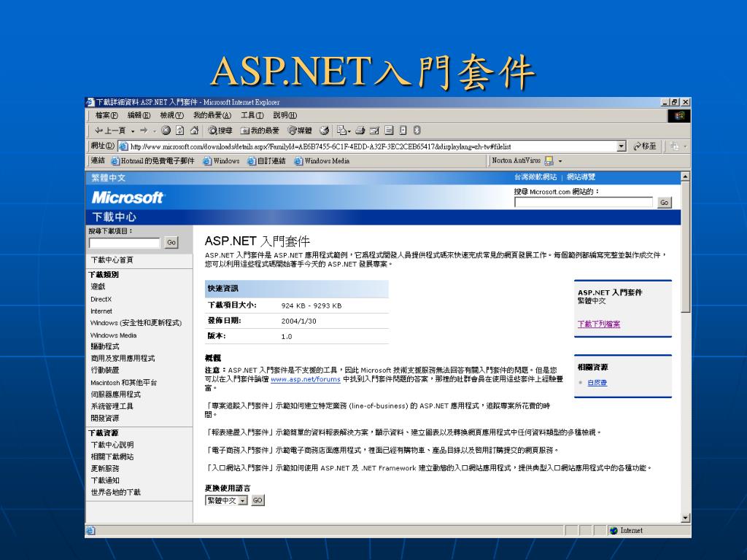Expand the address bar URL dropdown
747x560 pixels.
(x=622, y=146)
